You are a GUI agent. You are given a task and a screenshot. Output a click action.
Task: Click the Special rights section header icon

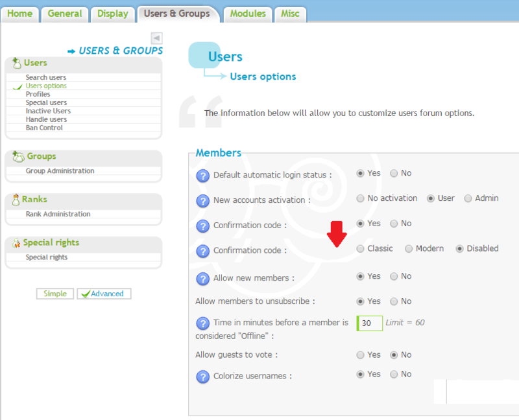(x=16, y=243)
